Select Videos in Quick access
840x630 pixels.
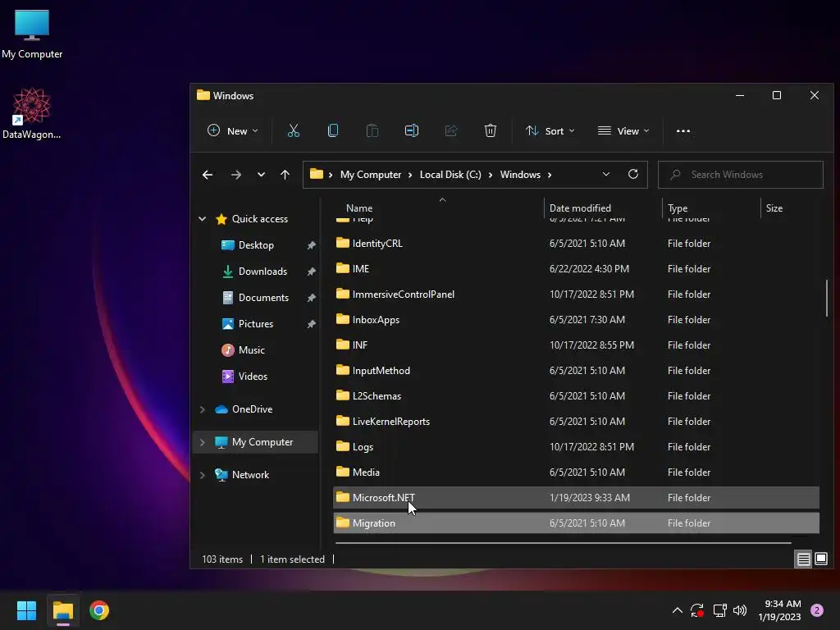[253, 376]
